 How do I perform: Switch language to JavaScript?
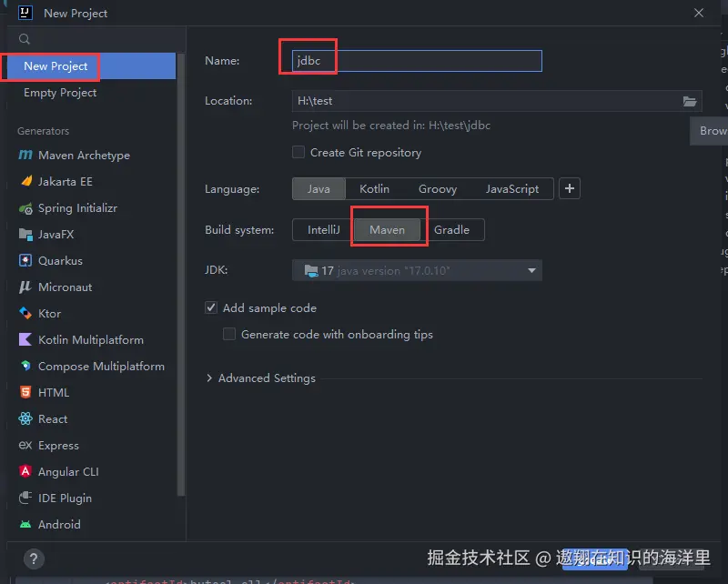click(x=512, y=189)
